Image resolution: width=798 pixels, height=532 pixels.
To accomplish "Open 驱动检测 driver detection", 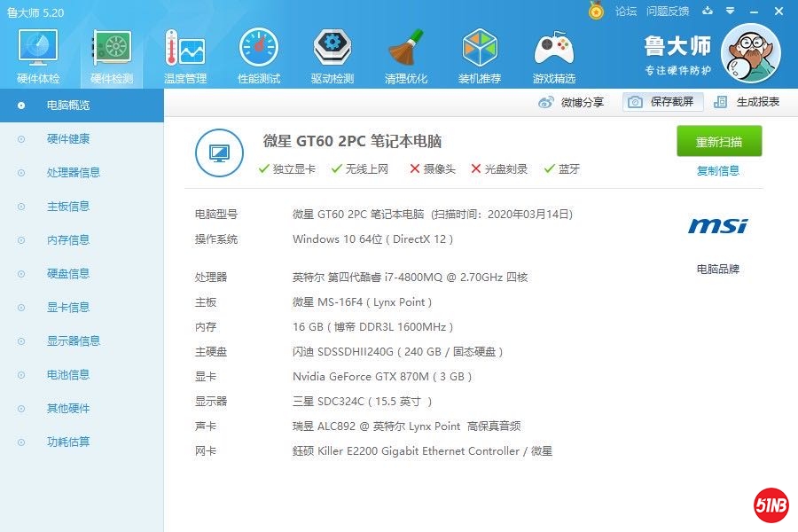I will 332,56.
